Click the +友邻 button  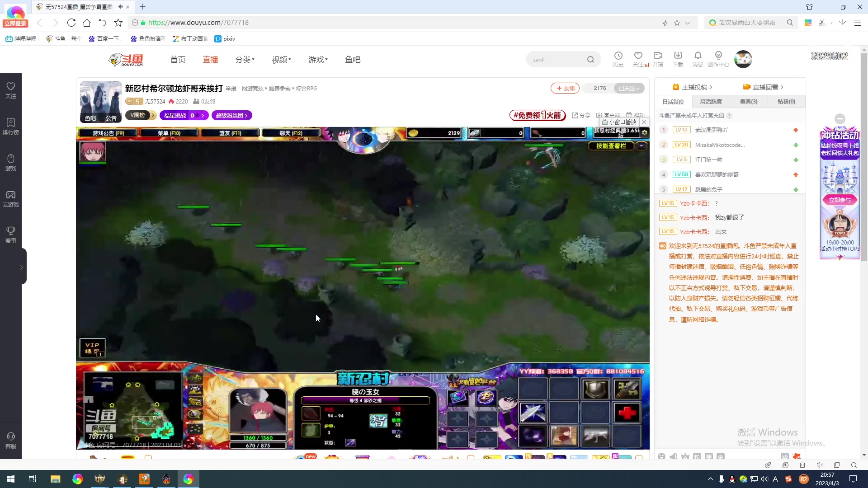pyautogui.click(x=565, y=88)
